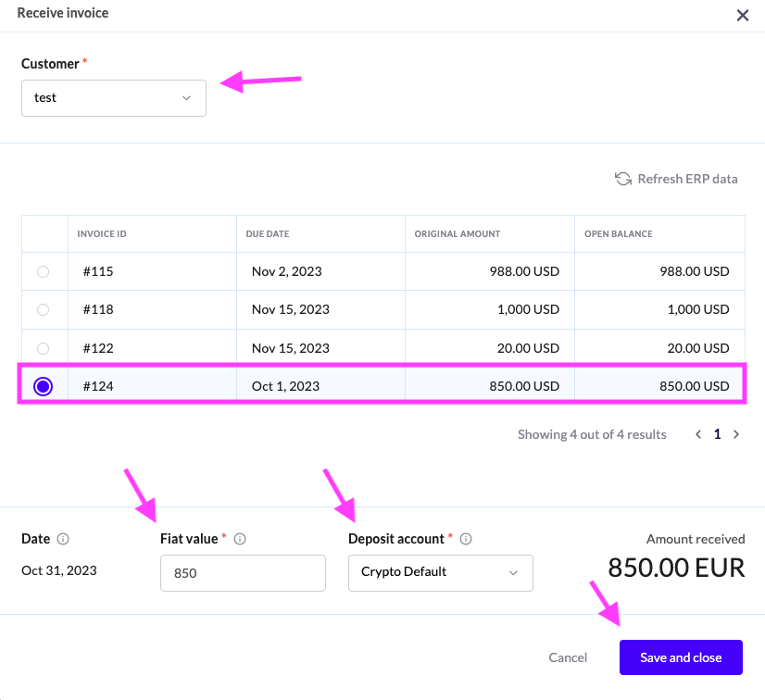Select page 1 in pagination
This screenshot has height=700, width=765.
(717, 434)
